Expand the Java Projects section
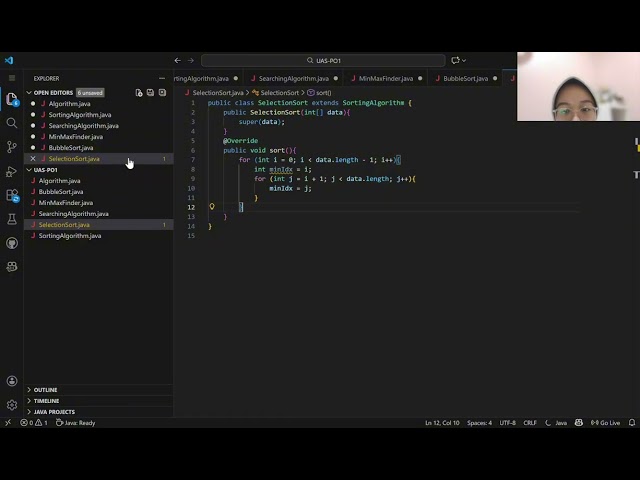This screenshot has height=480, width=640. click(x=54, y=412)
